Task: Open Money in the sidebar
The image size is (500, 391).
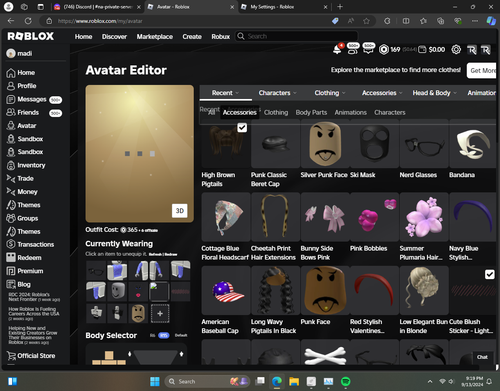Action: 22,192
